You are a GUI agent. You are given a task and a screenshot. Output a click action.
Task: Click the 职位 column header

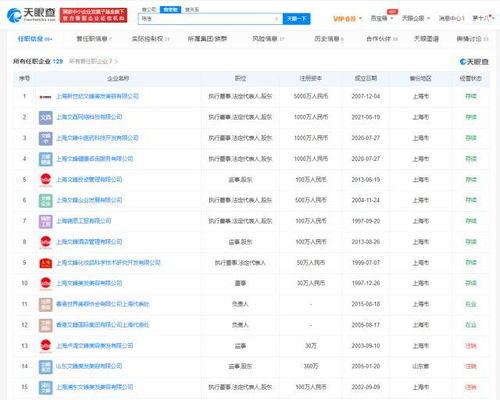240,78
